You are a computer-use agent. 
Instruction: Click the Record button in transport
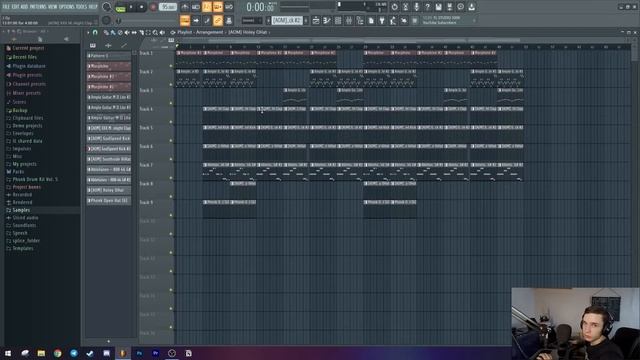point(153,7)
